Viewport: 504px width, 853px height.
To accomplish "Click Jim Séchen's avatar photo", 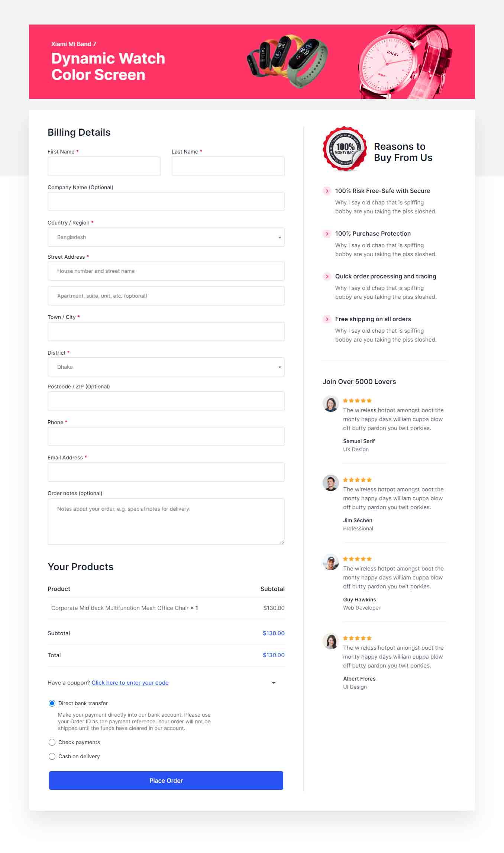I will click(x=330, y=483).
